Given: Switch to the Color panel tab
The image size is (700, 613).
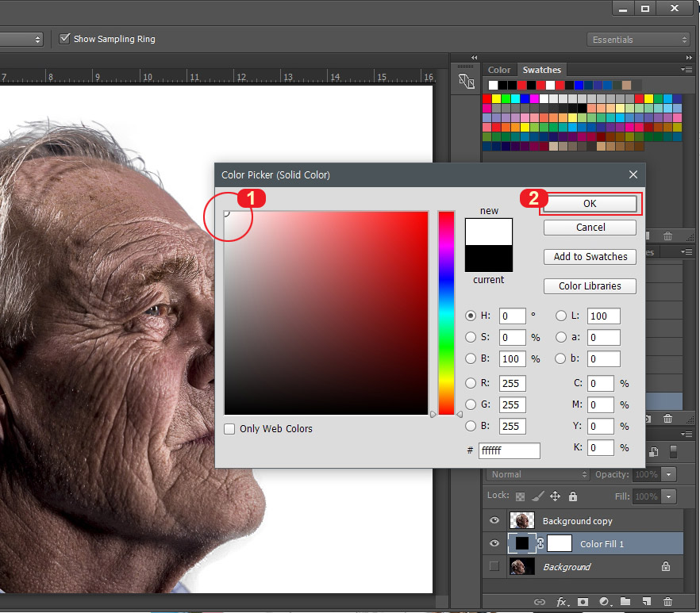Looking at the screenshot, I should [498, 70].
